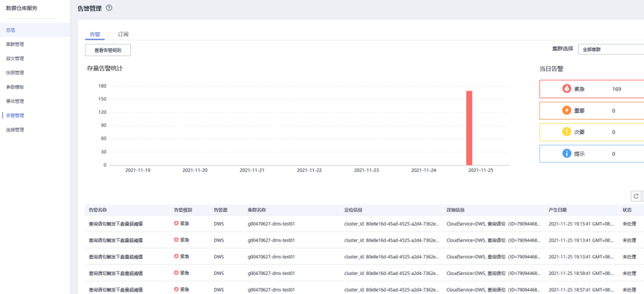Click the CloudService=DWS detail cell in 19:15:41 row
The width and height of the screenshot is (644, 294).
494,224
